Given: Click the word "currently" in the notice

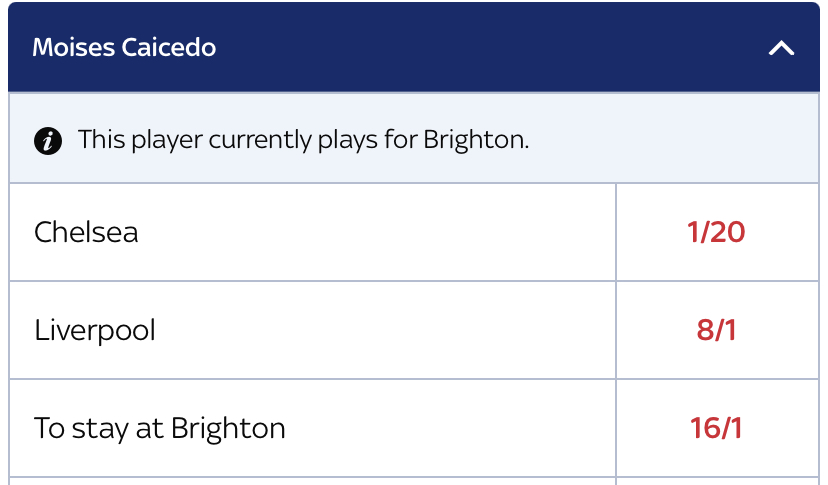Looking at the screenshot, I should click(x=260, y=141).
